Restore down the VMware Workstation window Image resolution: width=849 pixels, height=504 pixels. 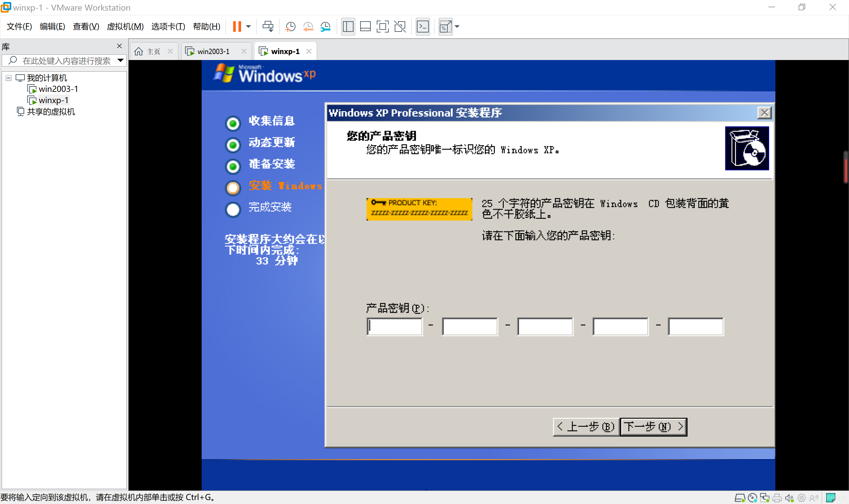pyautogui.click(x=802, y=7)
